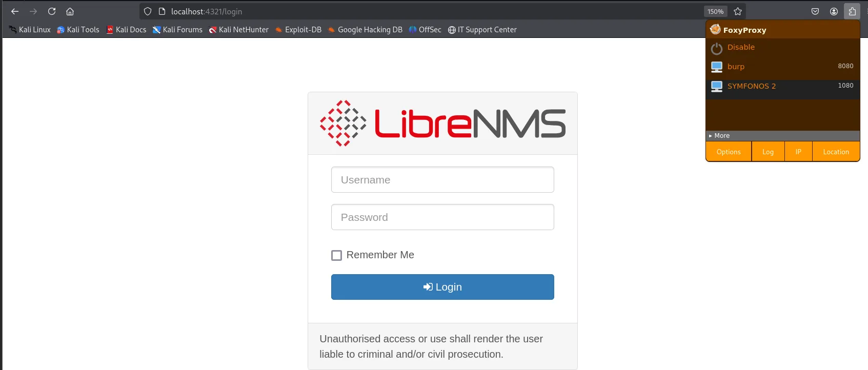Open the Exploit-DB bookmark
The height and width of the screenshot is (370, 868).
click(298, 30)
